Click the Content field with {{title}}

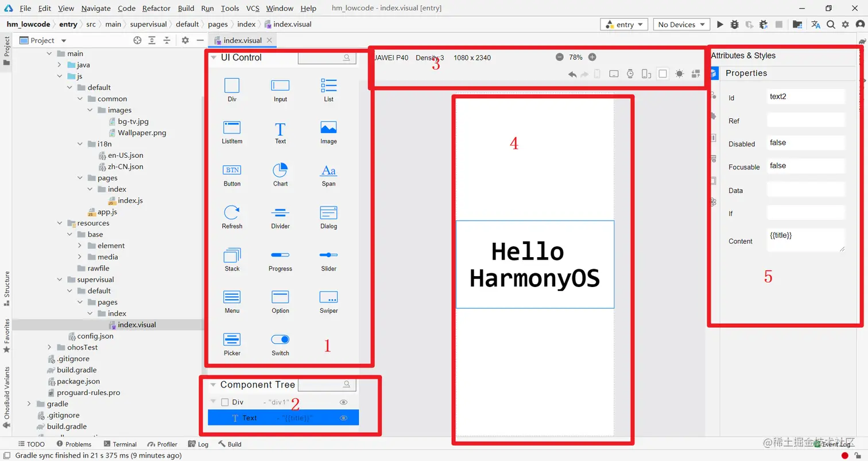tap(806, 240)
